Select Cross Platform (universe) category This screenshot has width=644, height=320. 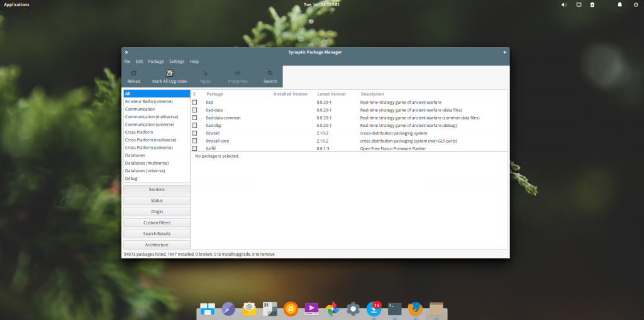coord(157,148)
